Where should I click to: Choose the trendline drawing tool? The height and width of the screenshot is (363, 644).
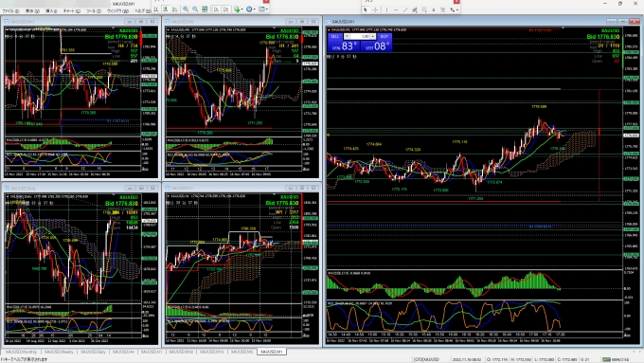(x=405, y=9)
